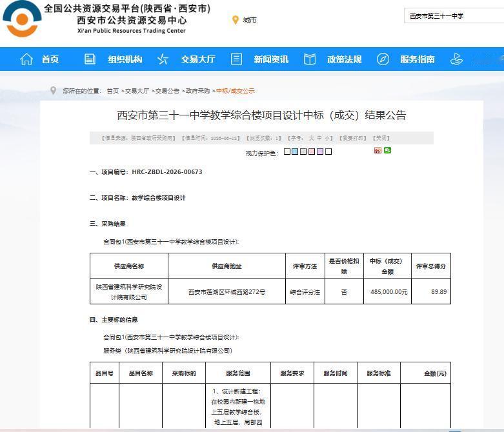Click the 服务范围 column header
Image resolution: width=504 pixels, height=432 pixels.
click(x=238, y=373)
